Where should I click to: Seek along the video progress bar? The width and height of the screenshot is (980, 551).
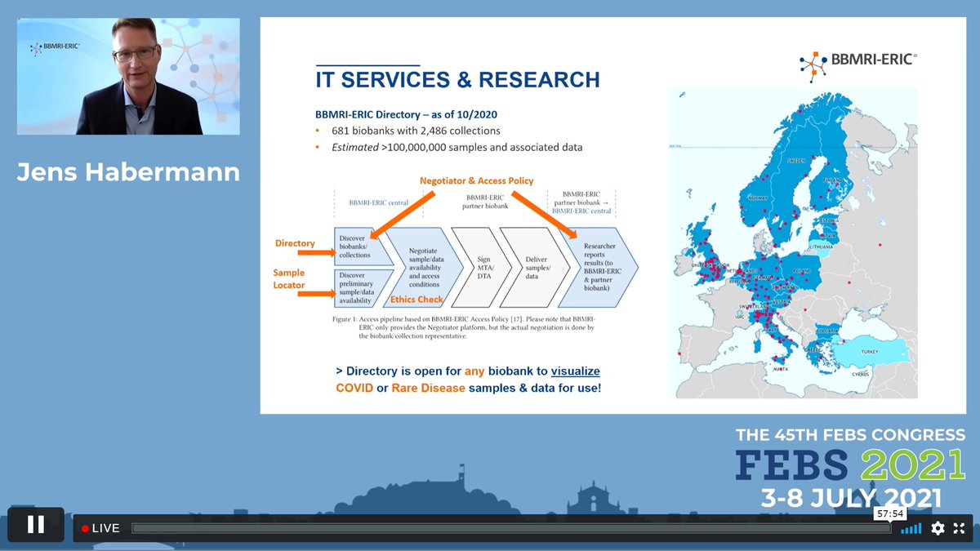510,528
